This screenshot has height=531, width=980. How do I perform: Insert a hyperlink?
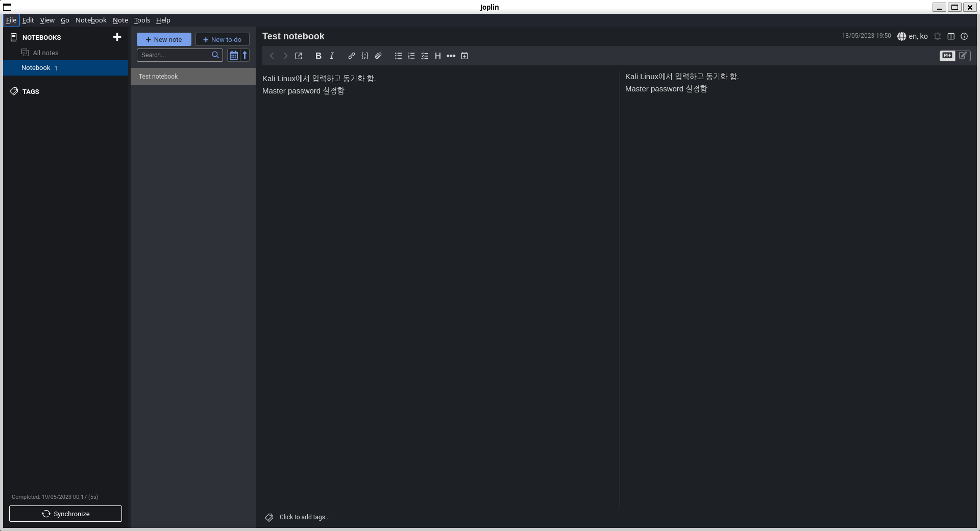352,56
